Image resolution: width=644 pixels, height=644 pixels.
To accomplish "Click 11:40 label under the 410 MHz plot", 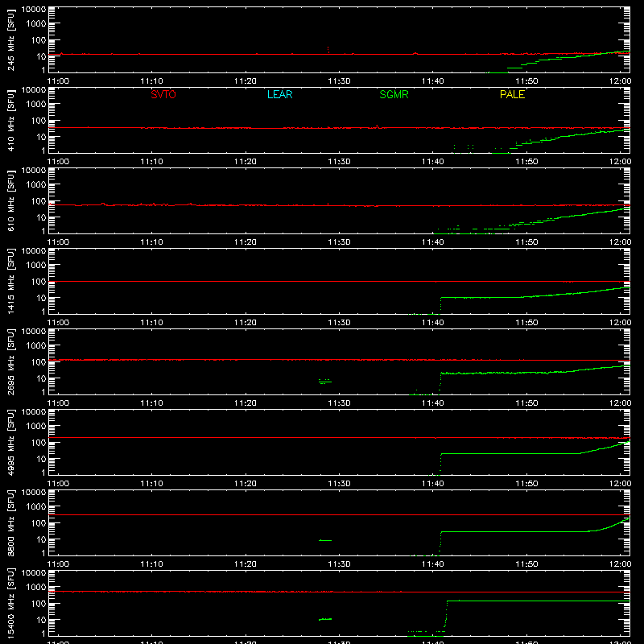I will 432,162.
